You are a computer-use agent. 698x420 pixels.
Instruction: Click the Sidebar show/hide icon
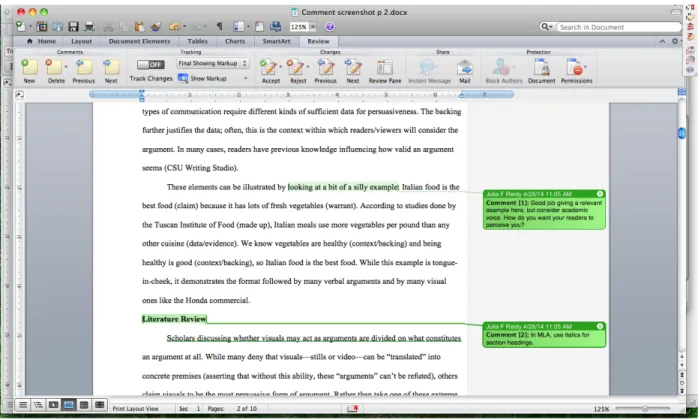pos(239,27)
